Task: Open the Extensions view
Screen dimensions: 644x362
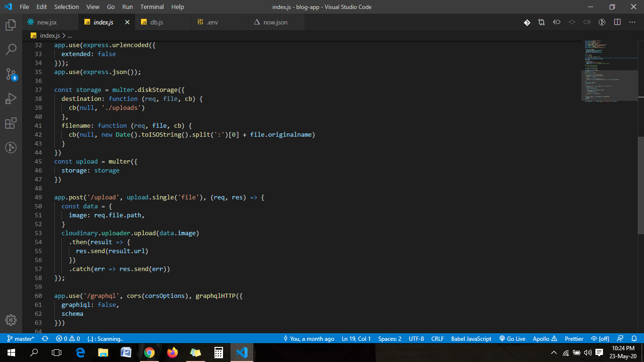Action: tap(11, 123)
